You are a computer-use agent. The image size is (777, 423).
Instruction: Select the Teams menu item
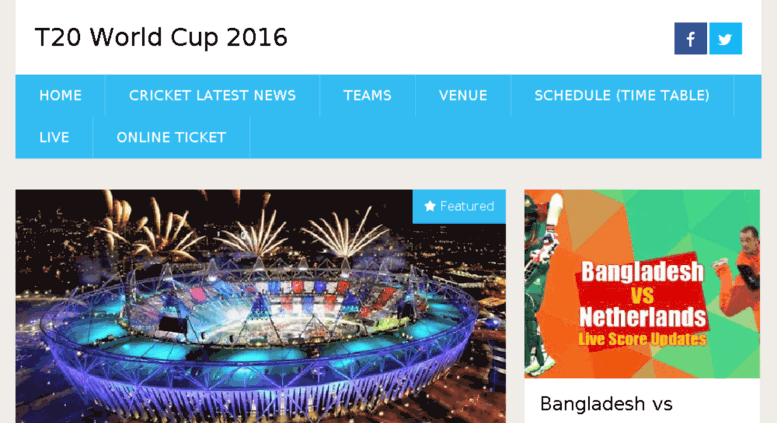click(x=368, y=96)
